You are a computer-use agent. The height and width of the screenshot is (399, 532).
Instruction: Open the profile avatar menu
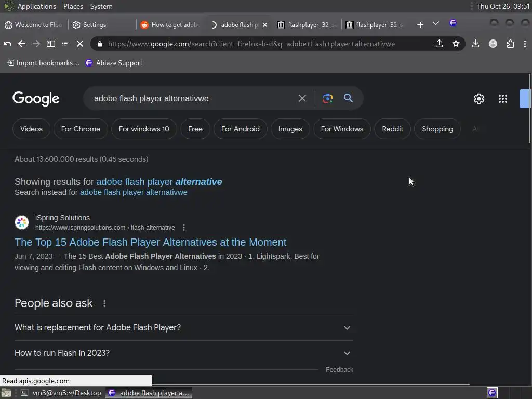pos(493,44)
